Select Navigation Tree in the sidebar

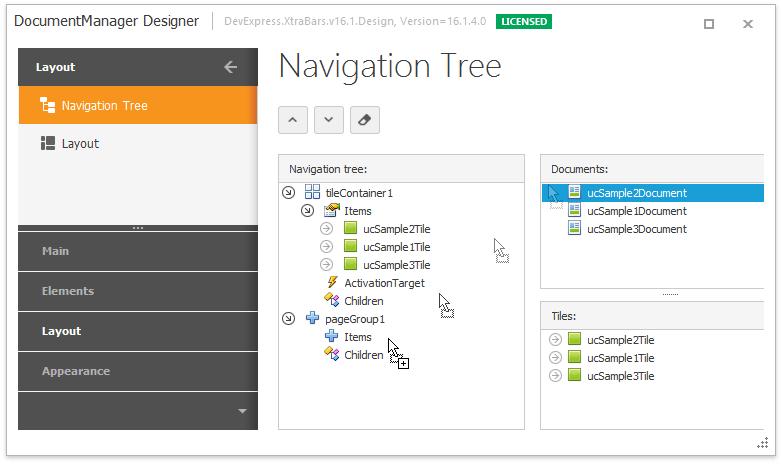[x=138, y=105]
